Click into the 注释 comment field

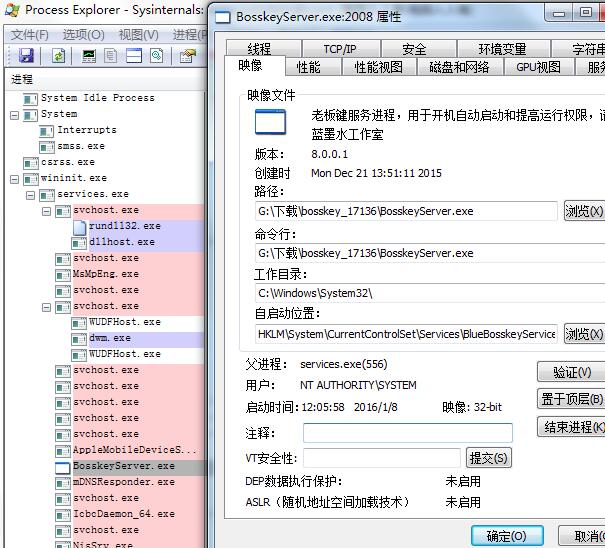(x=407, y=433)
